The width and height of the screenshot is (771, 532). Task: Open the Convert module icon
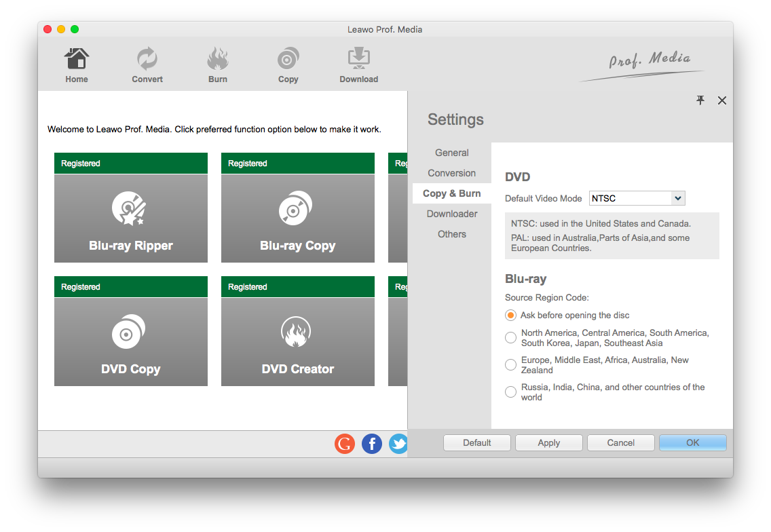[x=147, y=60]
